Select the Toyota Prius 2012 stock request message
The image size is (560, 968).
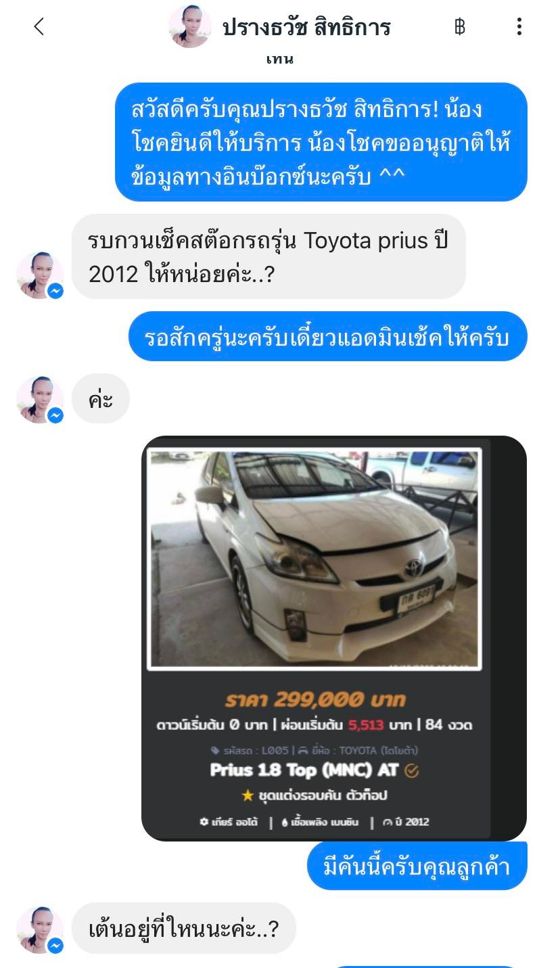(x=269, y=256)
